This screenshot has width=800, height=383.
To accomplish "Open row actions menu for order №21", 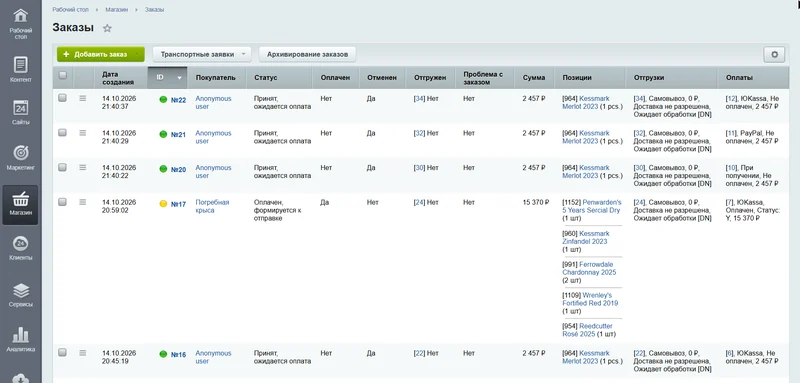I will [83, 133].
